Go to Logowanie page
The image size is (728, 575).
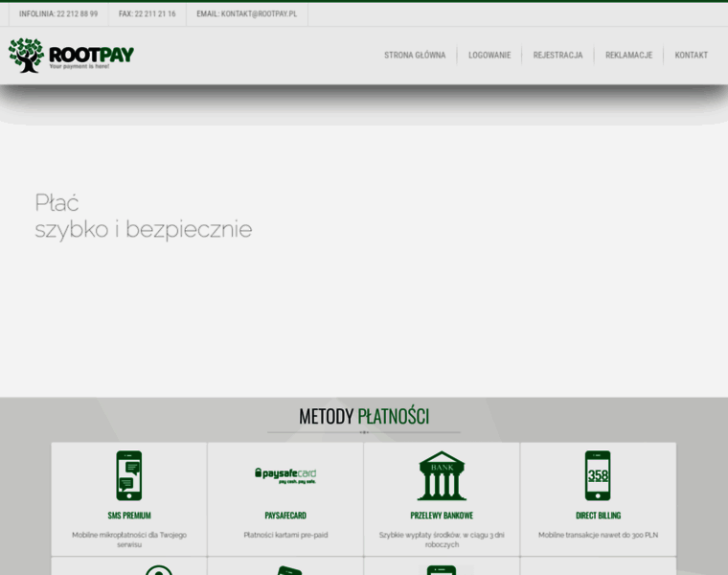click(x=489, y=56)
